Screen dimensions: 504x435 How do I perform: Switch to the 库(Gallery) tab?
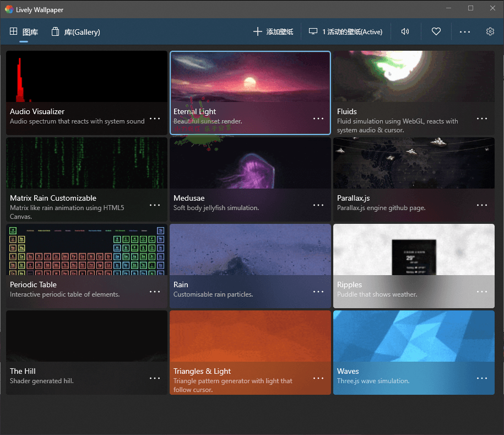pos(76,32)
